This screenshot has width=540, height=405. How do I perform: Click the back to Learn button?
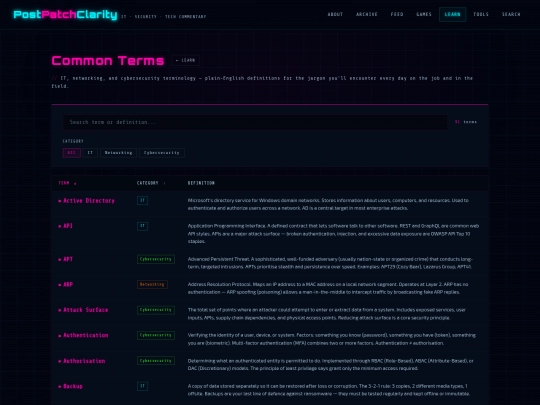186,60
